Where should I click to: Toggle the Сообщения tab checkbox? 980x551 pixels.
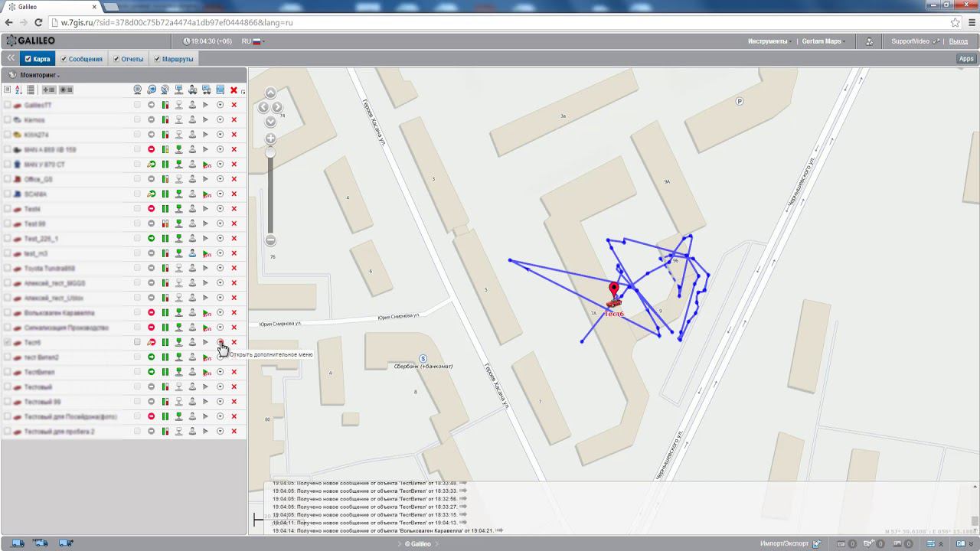click(64, 59)
